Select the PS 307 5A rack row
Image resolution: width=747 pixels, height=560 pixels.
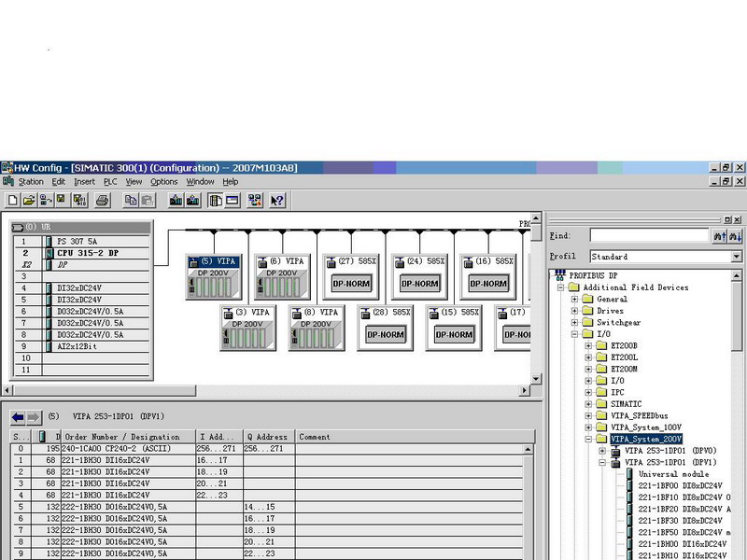coord(82,242)
